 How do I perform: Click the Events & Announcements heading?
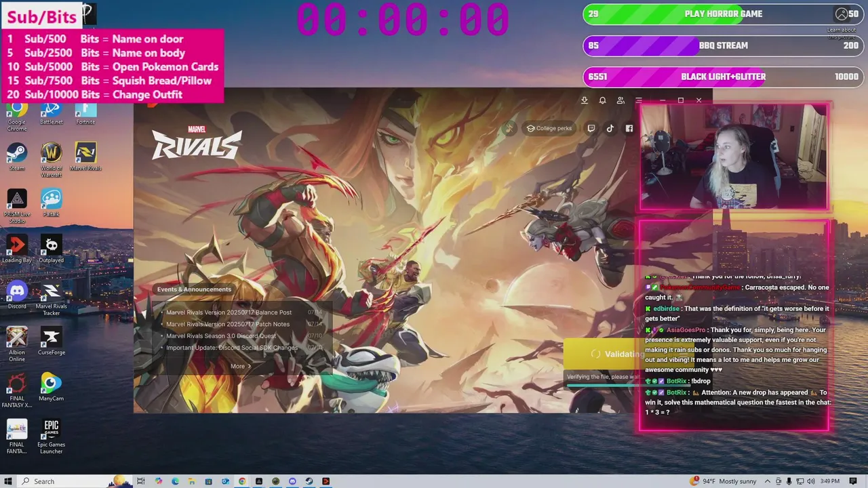click(194, 289)
